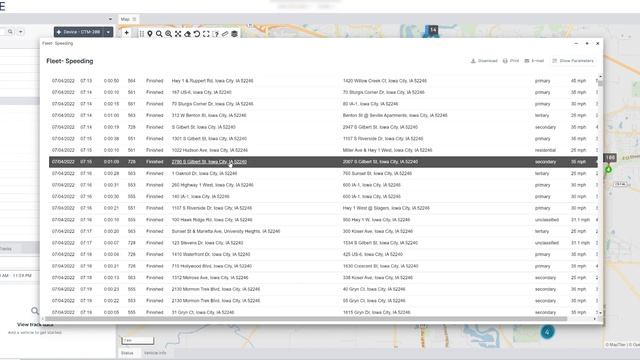Click the plus icon in the map toolbar

(x=127, y=33)
